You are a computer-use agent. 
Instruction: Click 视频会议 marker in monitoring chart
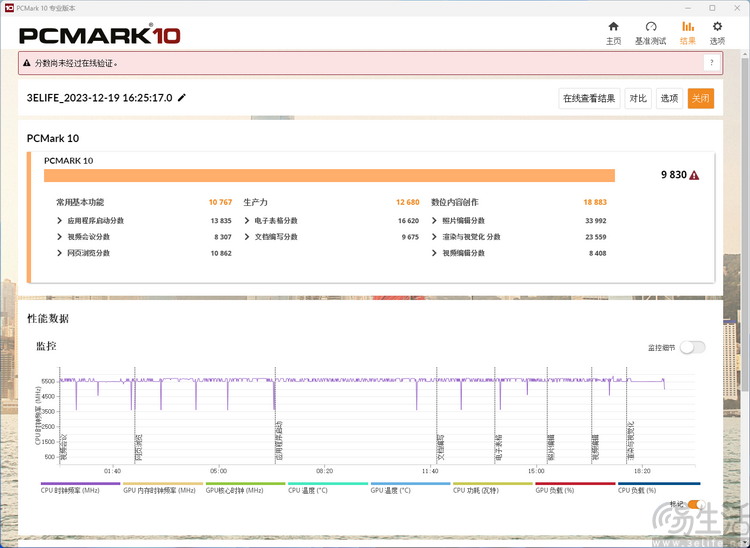point(65,447)
